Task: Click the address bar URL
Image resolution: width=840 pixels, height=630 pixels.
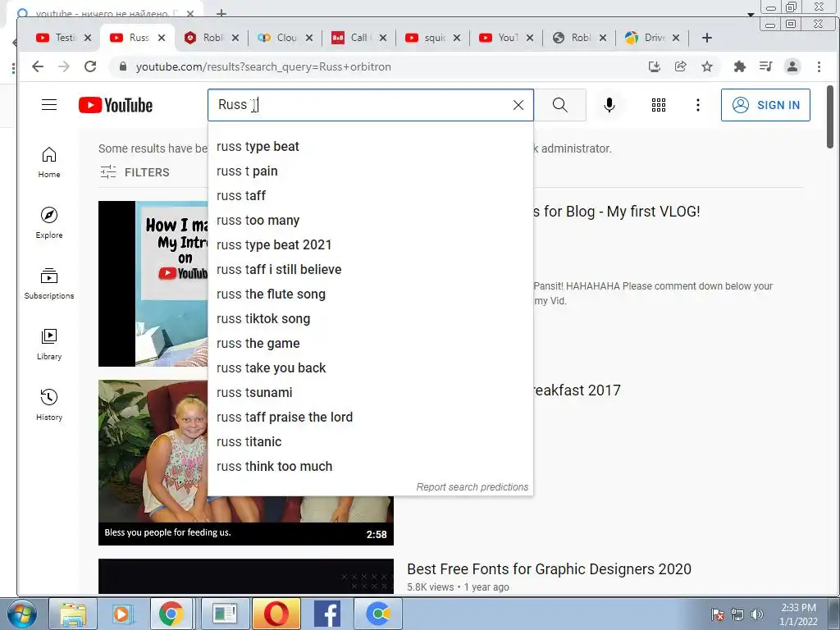Action: [263, 66]
